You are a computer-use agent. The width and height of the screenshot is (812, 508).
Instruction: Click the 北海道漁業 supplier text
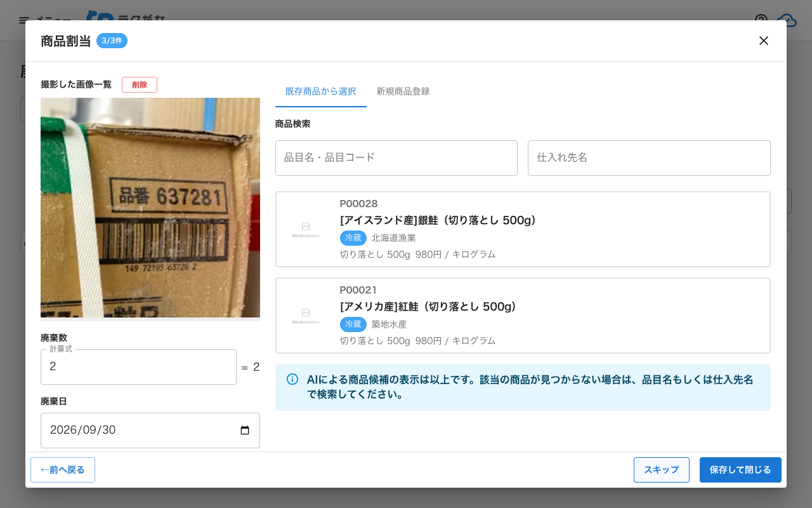[394, 238]
